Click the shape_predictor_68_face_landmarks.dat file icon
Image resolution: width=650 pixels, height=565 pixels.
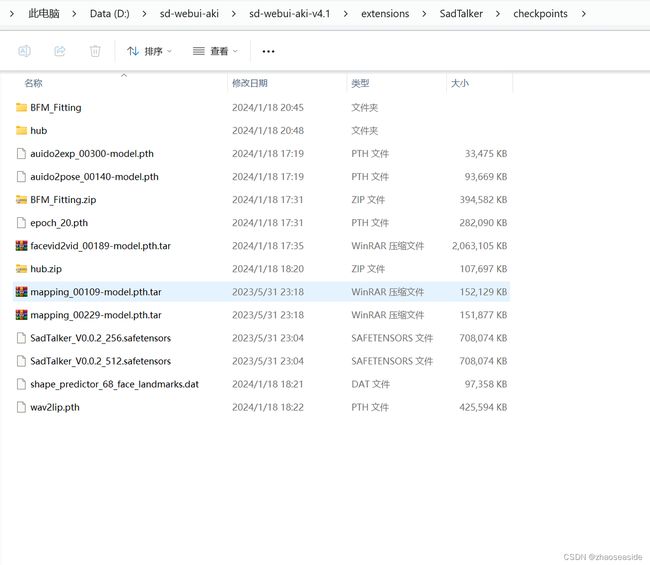tap(21, 384)
